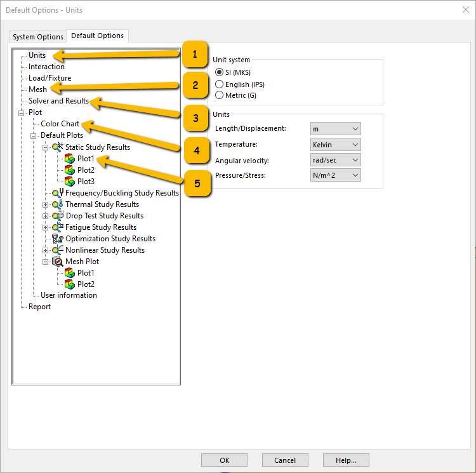Viewport: 476px width, 473px height.
Task: Select Units in the options tree
Action: pos(37,55)
